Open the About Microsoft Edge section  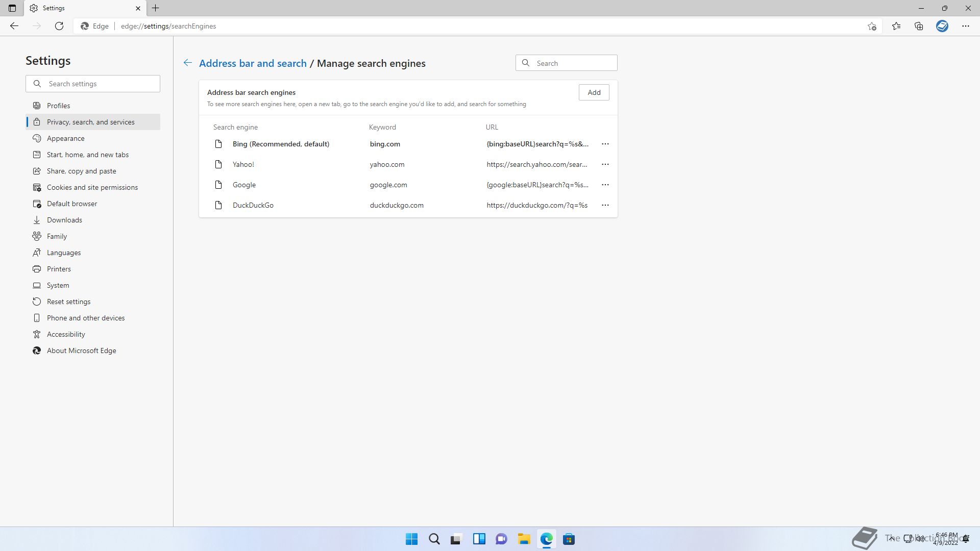[x=93, y=350]
